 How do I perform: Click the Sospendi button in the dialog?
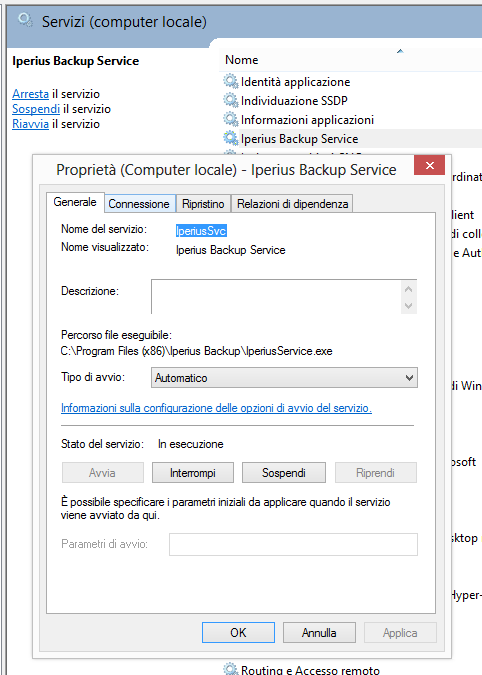(284, 473)
